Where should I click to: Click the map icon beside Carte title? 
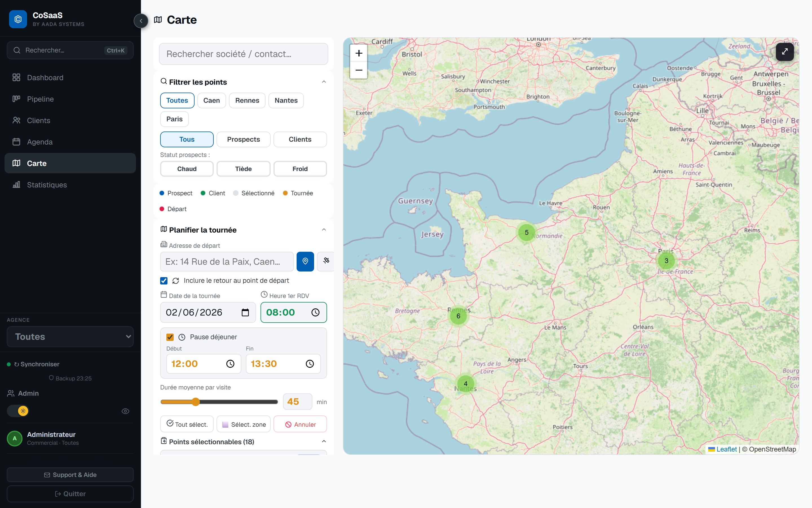pyautogui.click(x=158, y=20)
